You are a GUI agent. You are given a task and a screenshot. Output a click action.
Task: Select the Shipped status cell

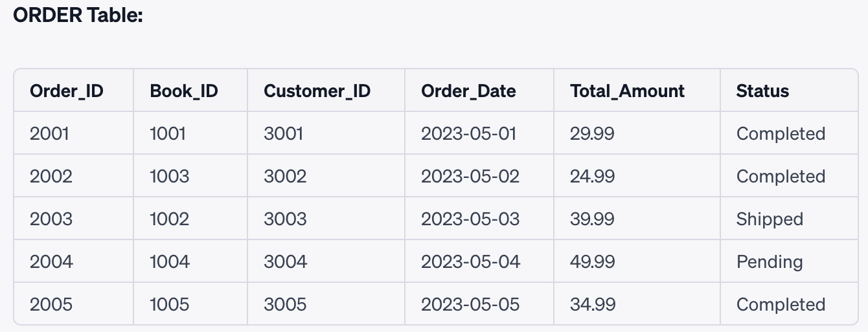770,219
